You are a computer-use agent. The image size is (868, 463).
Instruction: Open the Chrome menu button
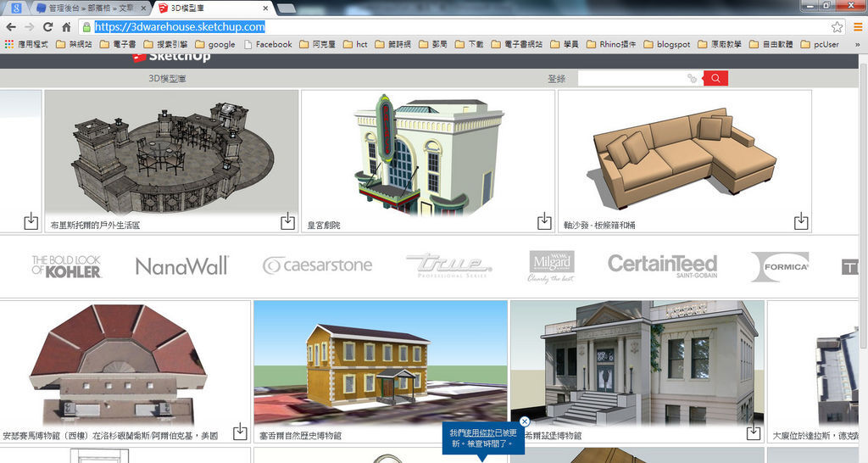[858, 26]
